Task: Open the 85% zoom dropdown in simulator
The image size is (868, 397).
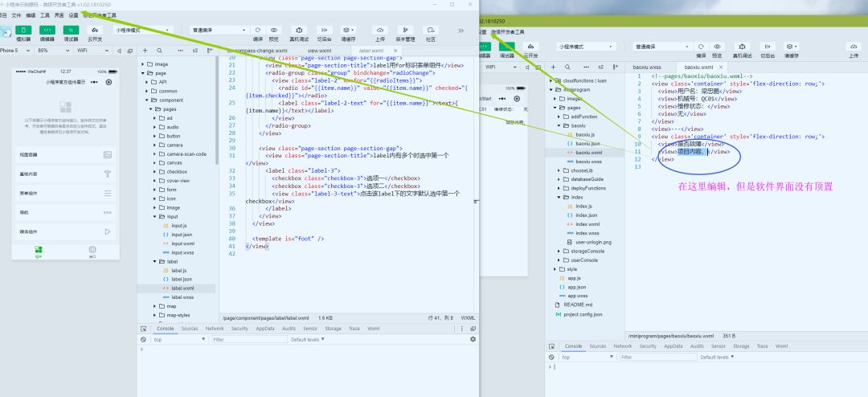Action: click(52, 51)
